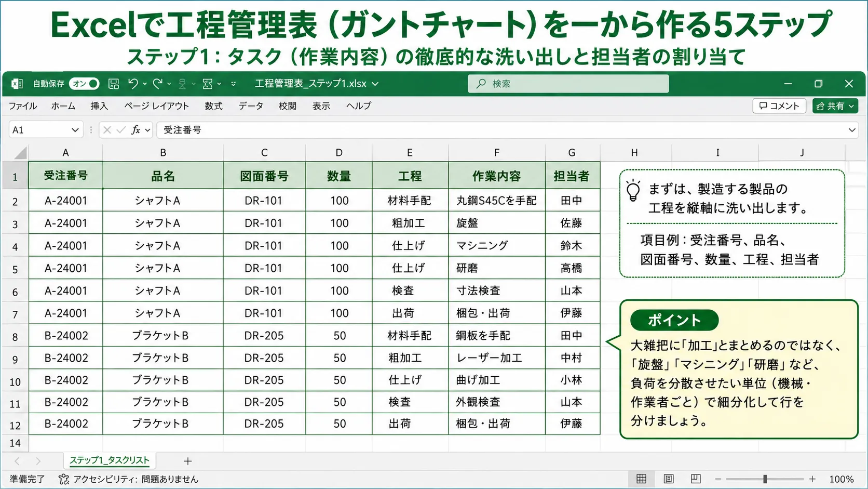Click the formula bar showing 受注番号
Screen dimensions: 868x489
[x=501, y=130]
